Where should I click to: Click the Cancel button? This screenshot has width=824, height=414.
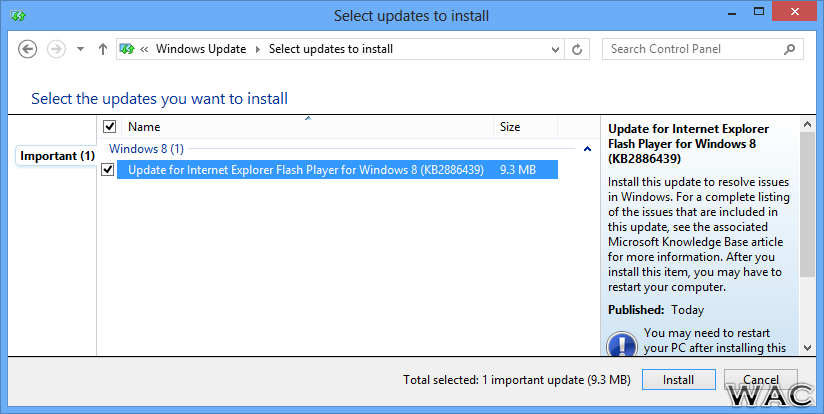760,380
